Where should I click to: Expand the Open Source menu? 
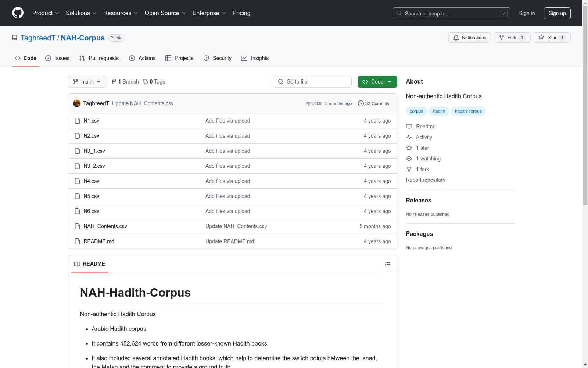click(x=165, y=13)
